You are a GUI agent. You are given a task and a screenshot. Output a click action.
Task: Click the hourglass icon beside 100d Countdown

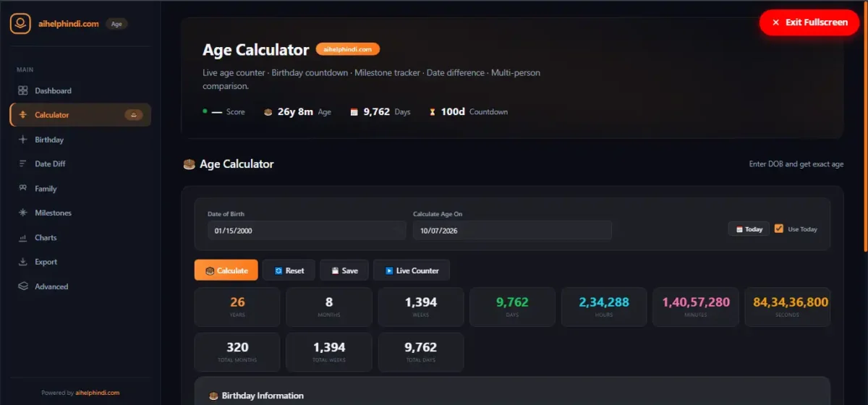[x=433, y=112]
